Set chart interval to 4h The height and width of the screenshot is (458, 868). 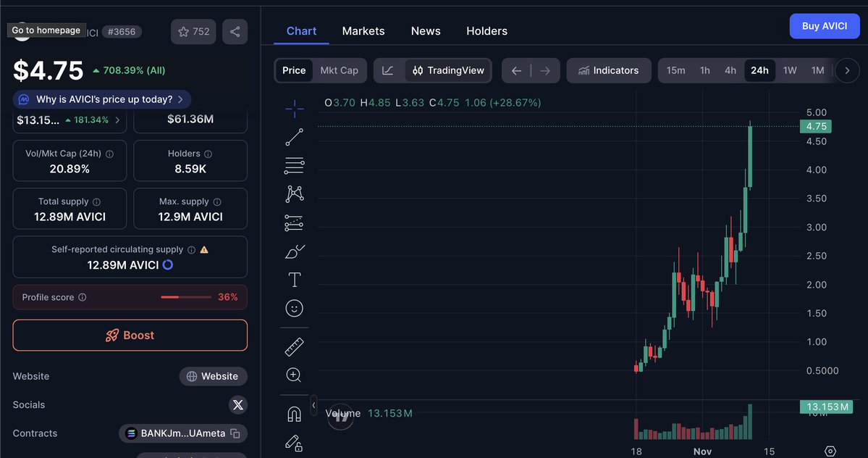click(730, 70)
